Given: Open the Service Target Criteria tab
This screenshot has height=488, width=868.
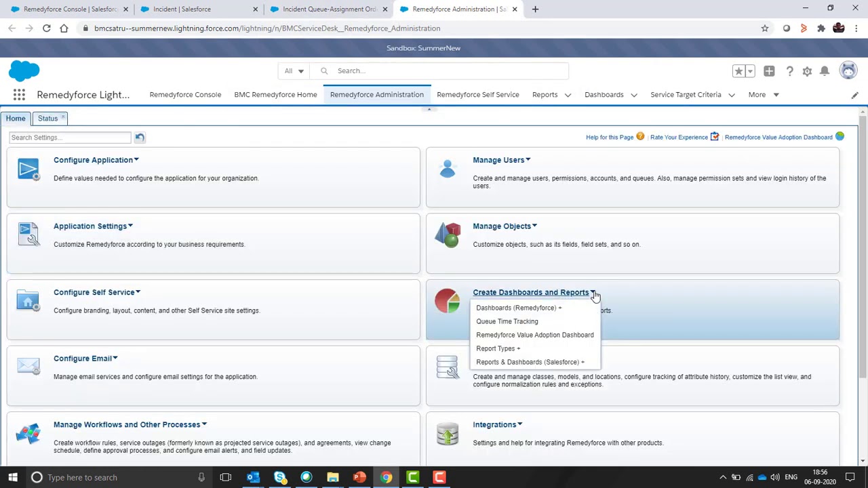Looking at the screenshot, I should (x=686, y=95).
